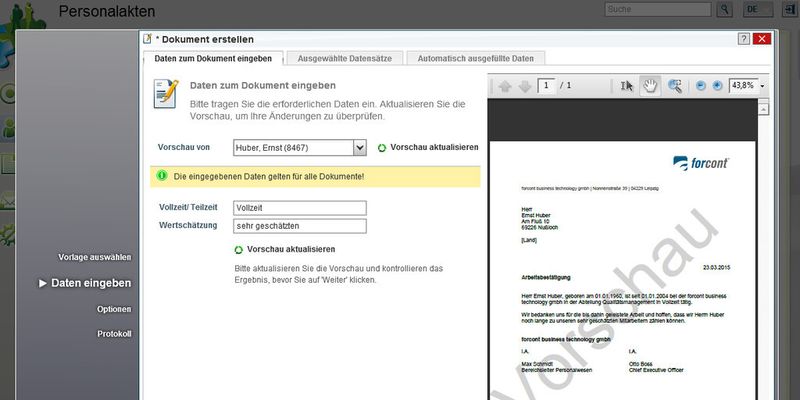Screen dimensions: 800x400
Task: Expand the 43,8% zoom level dropdown
Action: click(763, 86)
